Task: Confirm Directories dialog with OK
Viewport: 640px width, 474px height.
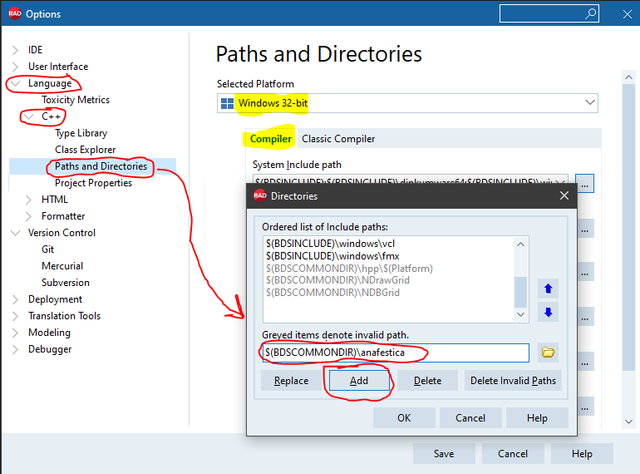Action: point(404,418)
